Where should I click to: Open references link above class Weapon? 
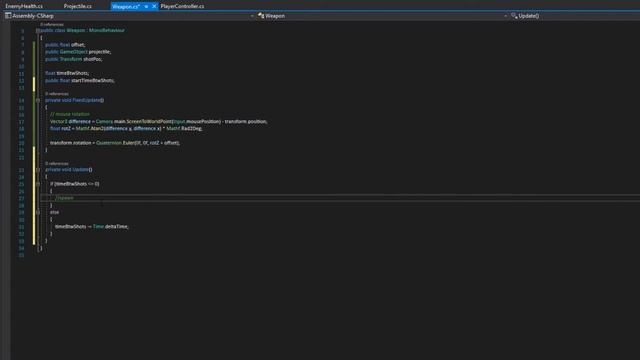pos(52,25)
